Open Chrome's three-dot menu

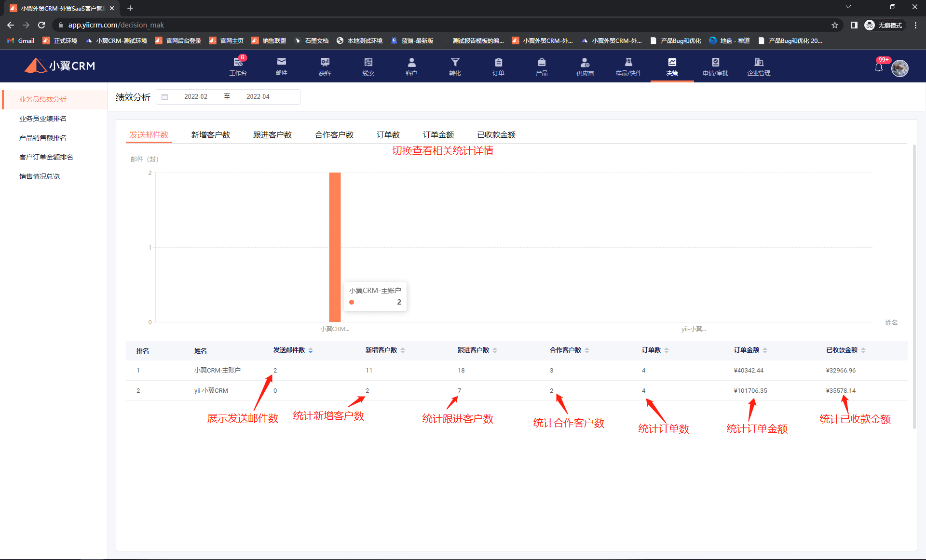[x=915, y=25]
